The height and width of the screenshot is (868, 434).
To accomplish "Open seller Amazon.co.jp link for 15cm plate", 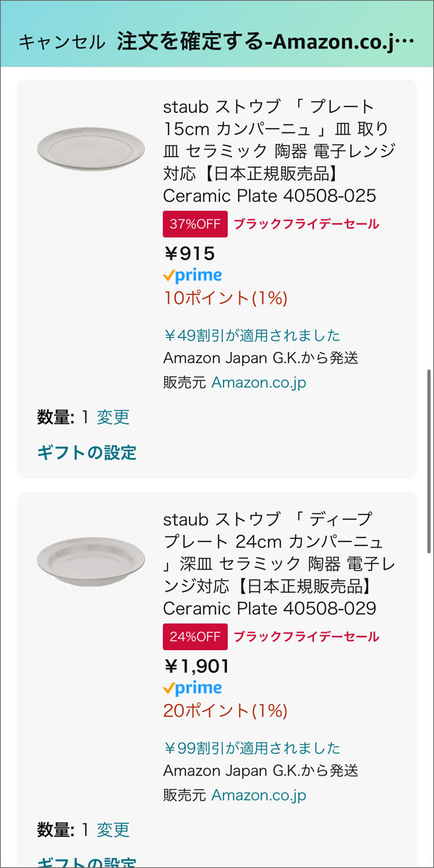I will click(259, 383).
